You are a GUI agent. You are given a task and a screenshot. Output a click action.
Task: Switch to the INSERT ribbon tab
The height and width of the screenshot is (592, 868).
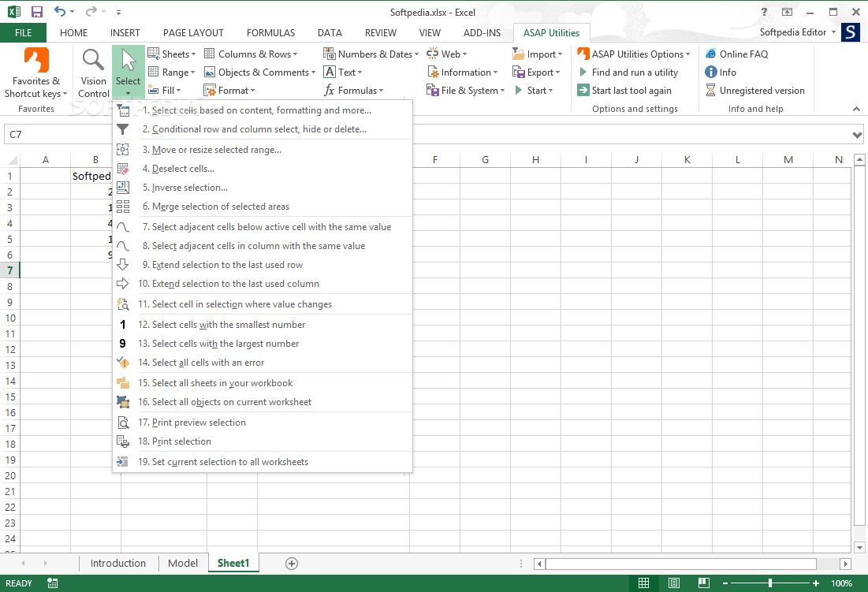coord(125,32)
